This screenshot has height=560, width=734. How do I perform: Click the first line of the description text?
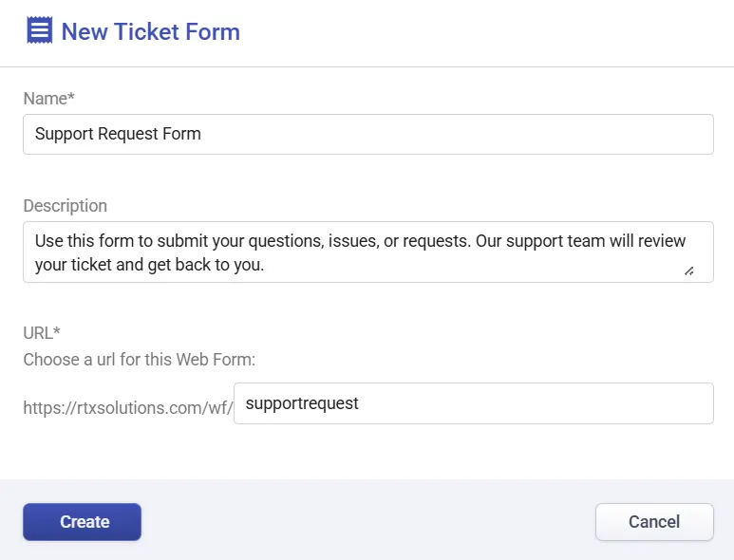coord(360,241)
